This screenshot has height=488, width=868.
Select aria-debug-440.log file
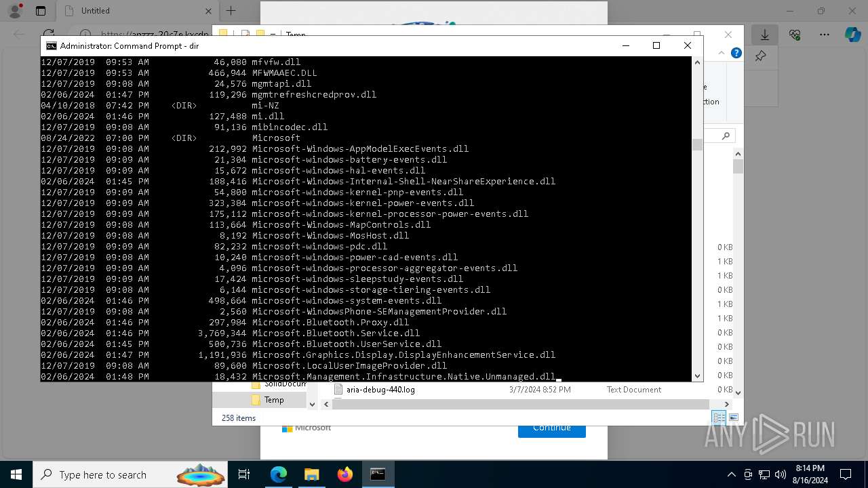(380, 390)
